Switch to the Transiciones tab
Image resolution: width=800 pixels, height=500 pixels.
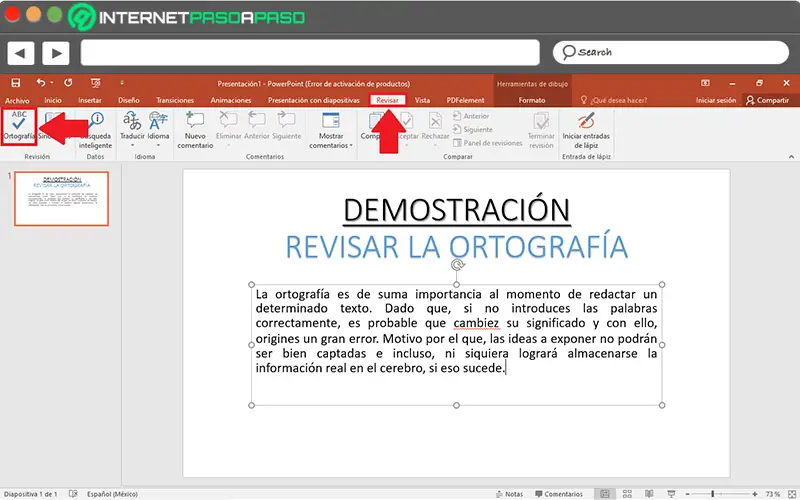click(x=175, y=101)
